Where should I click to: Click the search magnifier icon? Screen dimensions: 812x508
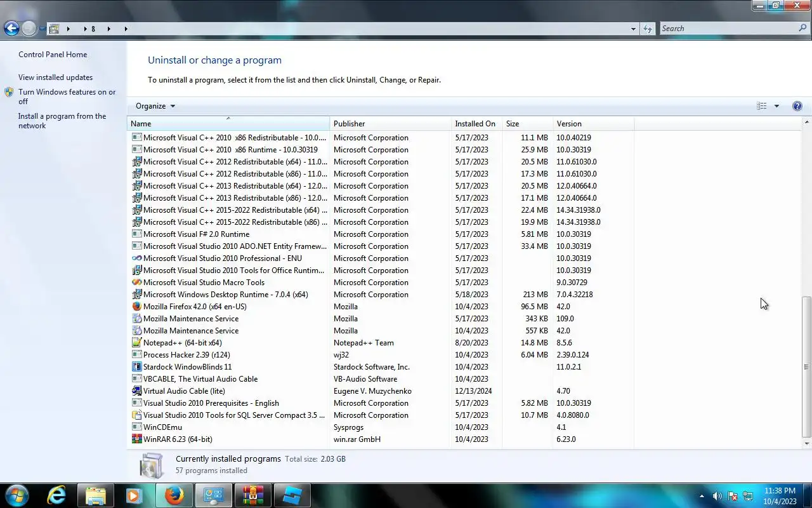click(x=802, y=29)
